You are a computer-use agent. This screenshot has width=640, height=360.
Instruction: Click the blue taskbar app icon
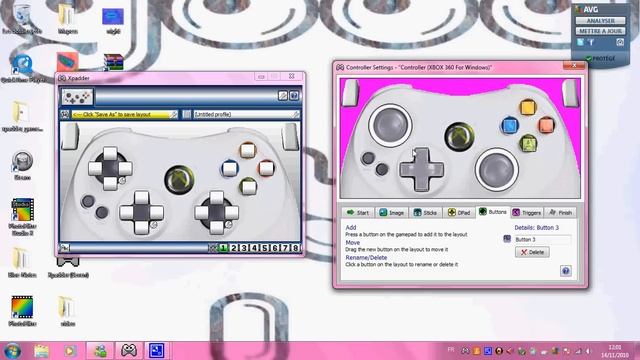[x=156, y=351]
